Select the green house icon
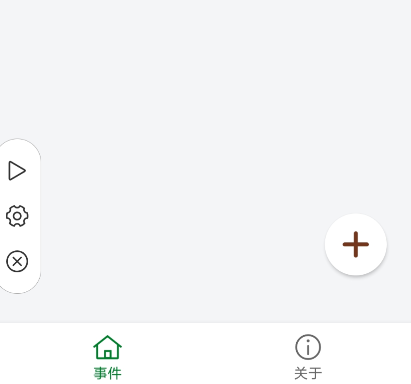 click(107, 347)
